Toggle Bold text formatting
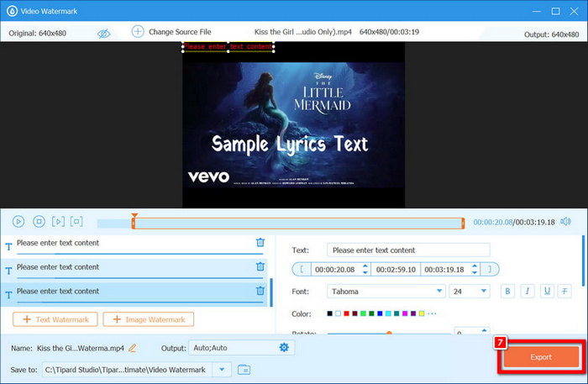 (507, 291)
